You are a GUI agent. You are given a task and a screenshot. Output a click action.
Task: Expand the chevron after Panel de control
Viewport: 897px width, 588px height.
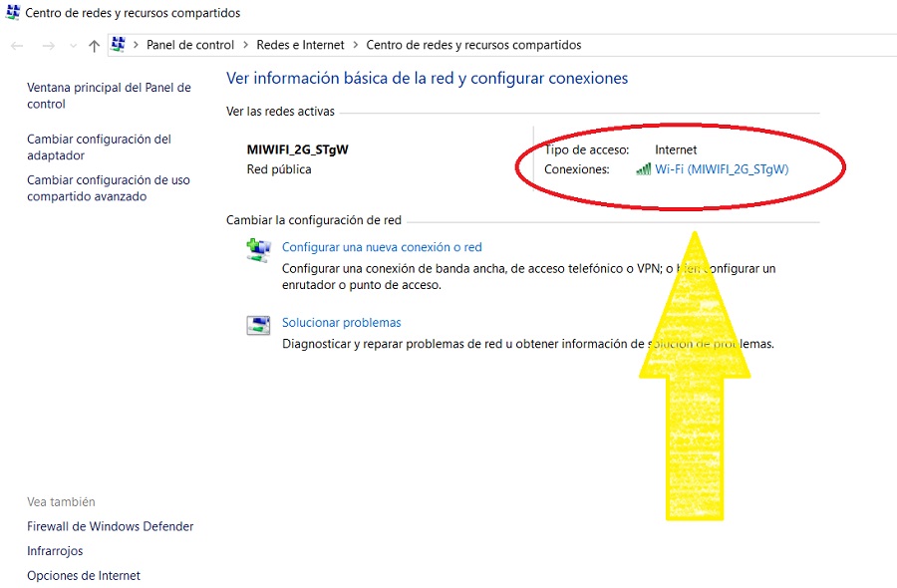[x=245, y=46]
